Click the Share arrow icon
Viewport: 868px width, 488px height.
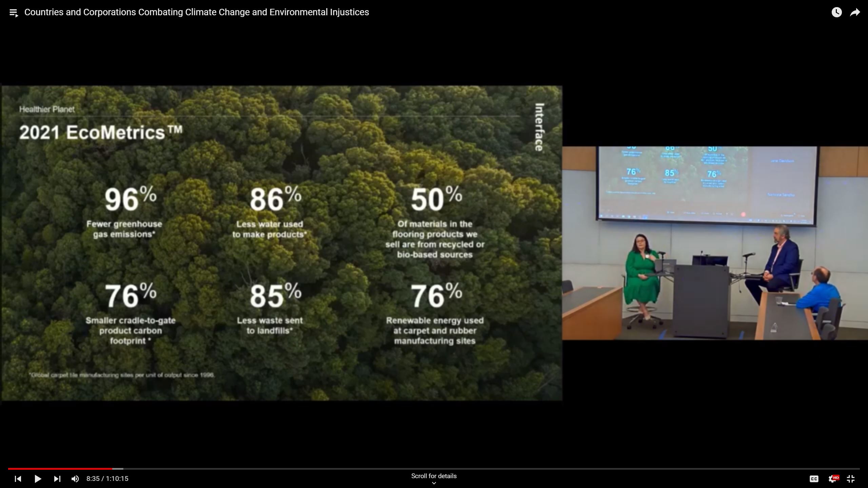855,13
